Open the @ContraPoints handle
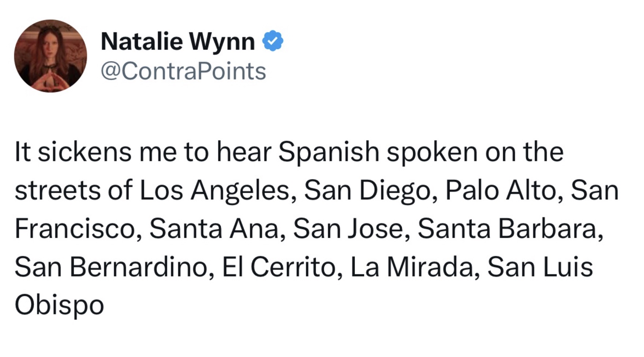This screenshot has width=644, height=357. pos(183,71)
